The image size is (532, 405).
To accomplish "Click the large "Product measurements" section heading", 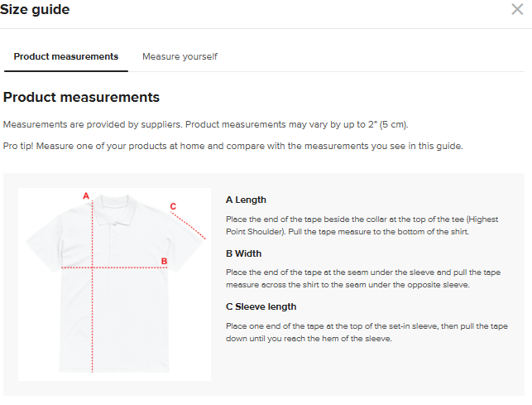I will coord(81,97).
